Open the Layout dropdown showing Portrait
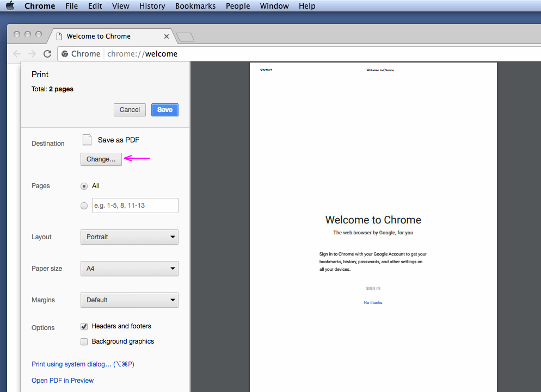 (129, 237)
